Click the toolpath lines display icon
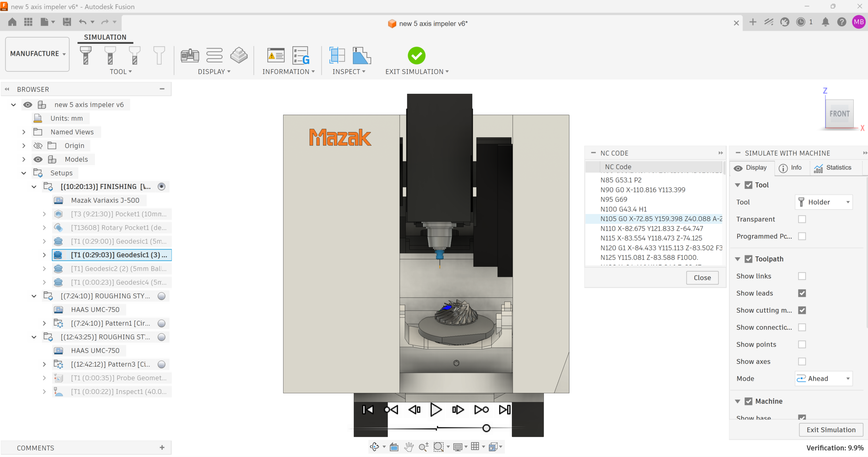 tap(214, 55)
